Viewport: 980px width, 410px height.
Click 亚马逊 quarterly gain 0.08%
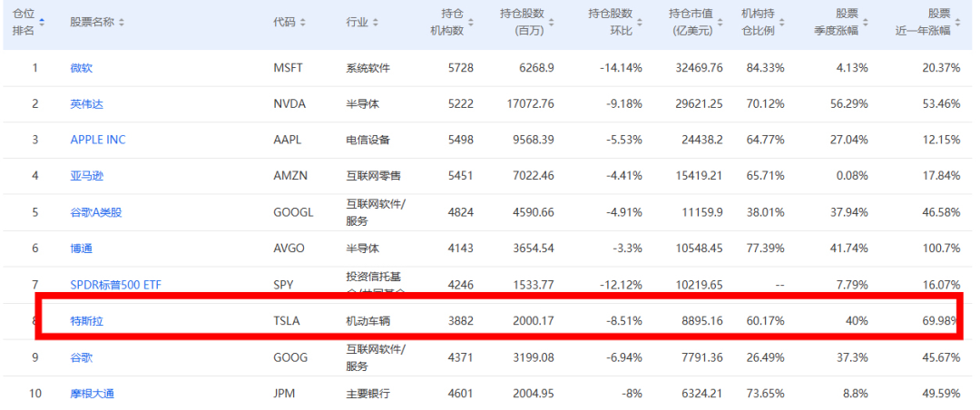click(852, 176)
